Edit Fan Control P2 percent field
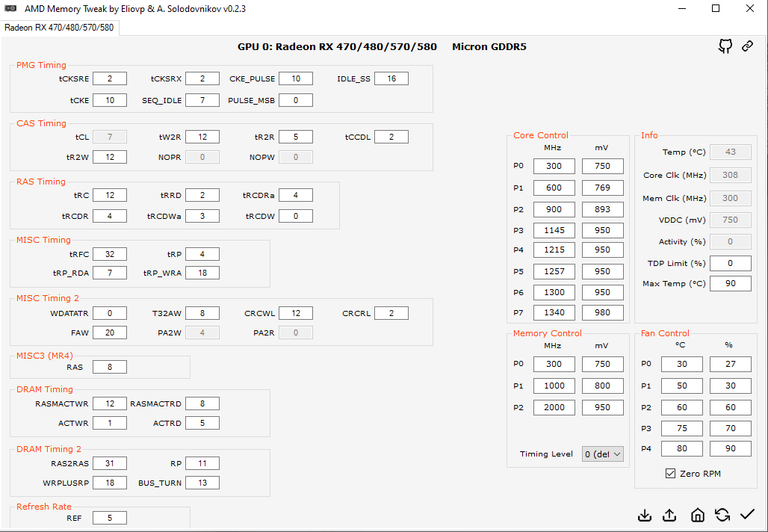This screenshot has height=532, width=768. (731, 407)
